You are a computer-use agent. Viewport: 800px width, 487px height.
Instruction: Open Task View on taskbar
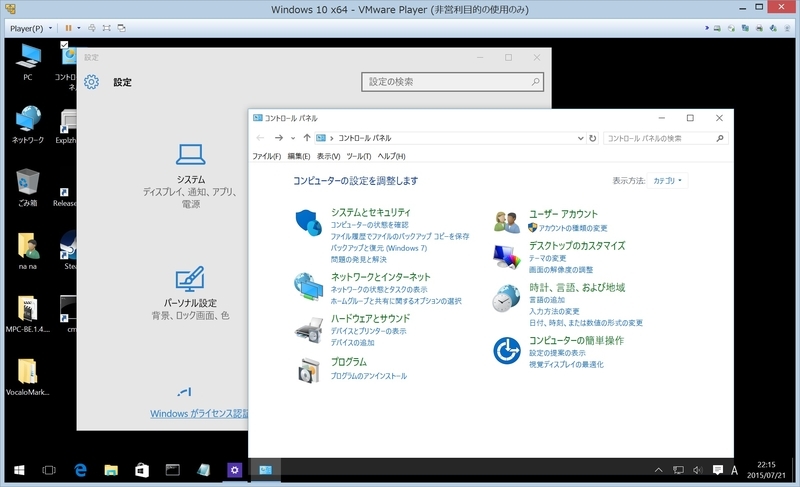pyautogui.click(x=49, y=470)
